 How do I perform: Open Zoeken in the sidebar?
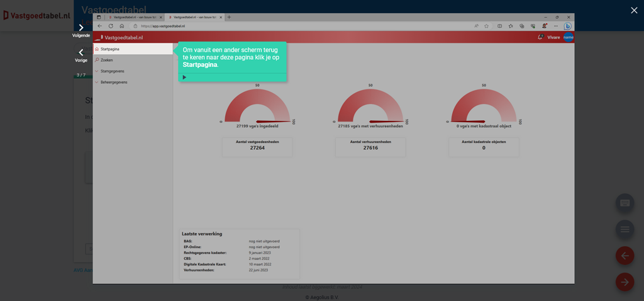click(106, 60)
